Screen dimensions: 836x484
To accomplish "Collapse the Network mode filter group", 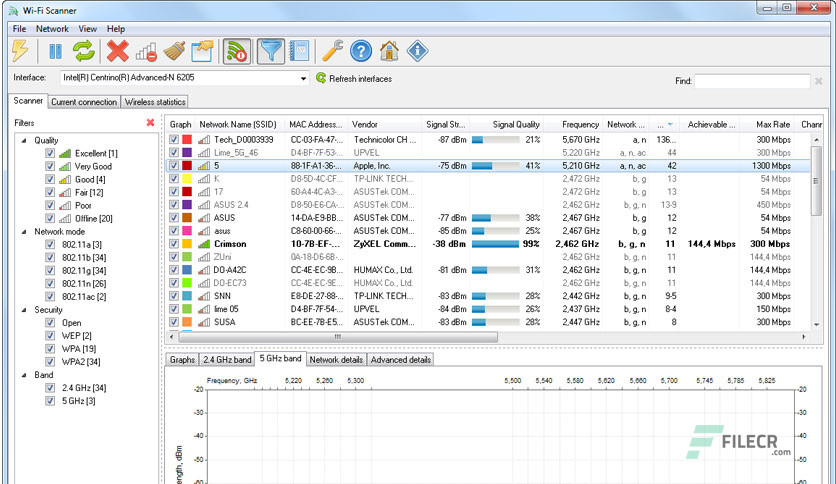I will pyautogui.click(x=24, y=232).
